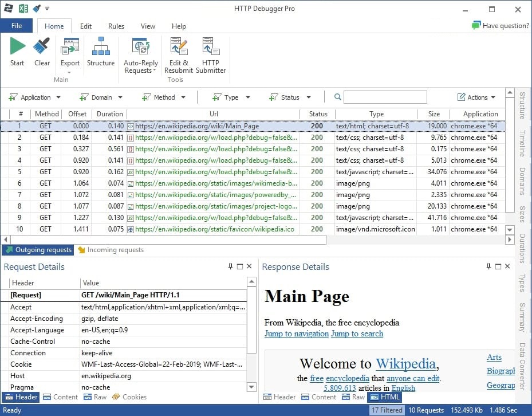Click the request list horizontal scrollbar
The image size is (532, 416).
click(x=166, y=240)
